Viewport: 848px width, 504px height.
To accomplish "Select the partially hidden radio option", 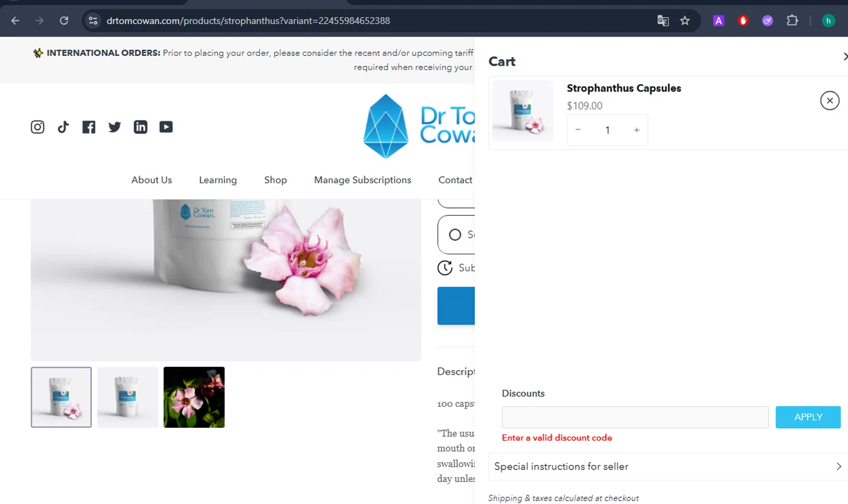I will coord(455,234).
